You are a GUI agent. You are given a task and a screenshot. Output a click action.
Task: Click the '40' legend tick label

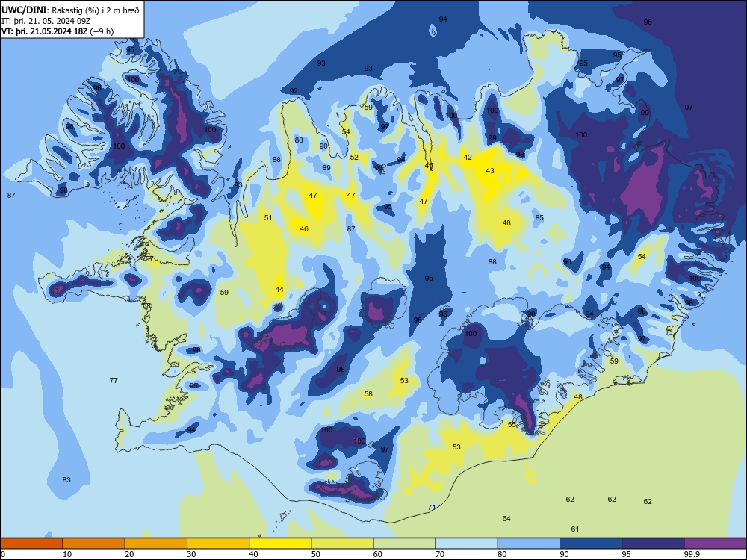(x=253, y=554)
